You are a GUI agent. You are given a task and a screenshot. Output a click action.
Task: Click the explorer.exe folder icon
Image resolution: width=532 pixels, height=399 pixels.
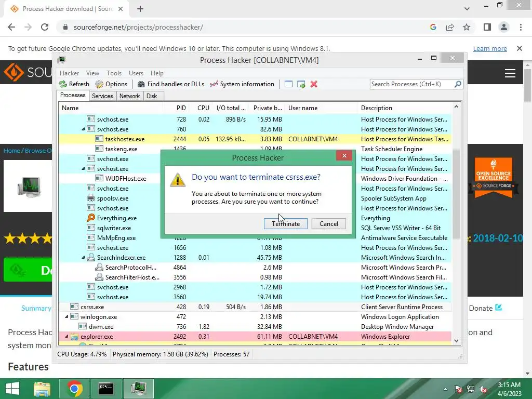coord(74,337)
